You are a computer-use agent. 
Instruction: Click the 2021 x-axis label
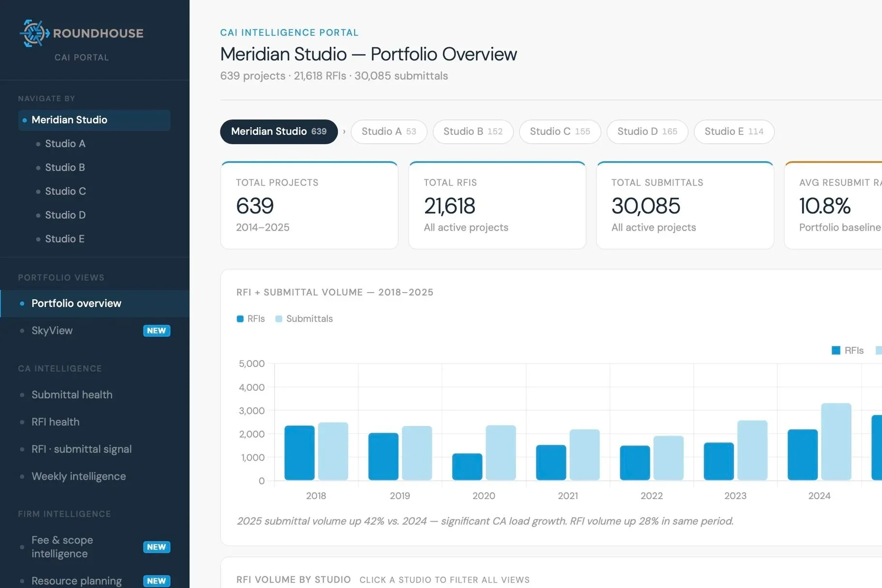click(x=568, y=496)
